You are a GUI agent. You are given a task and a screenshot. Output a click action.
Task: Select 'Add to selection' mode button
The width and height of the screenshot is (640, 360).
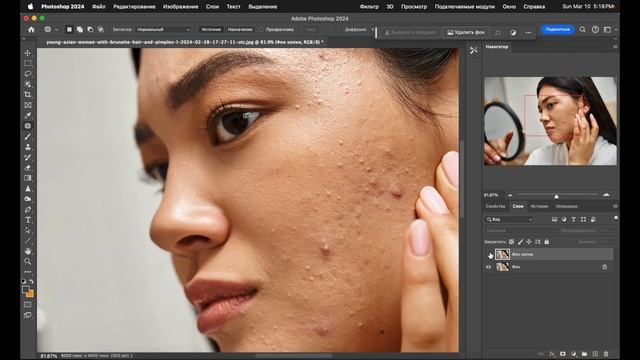pyautogui.click(x=80, y=29)
